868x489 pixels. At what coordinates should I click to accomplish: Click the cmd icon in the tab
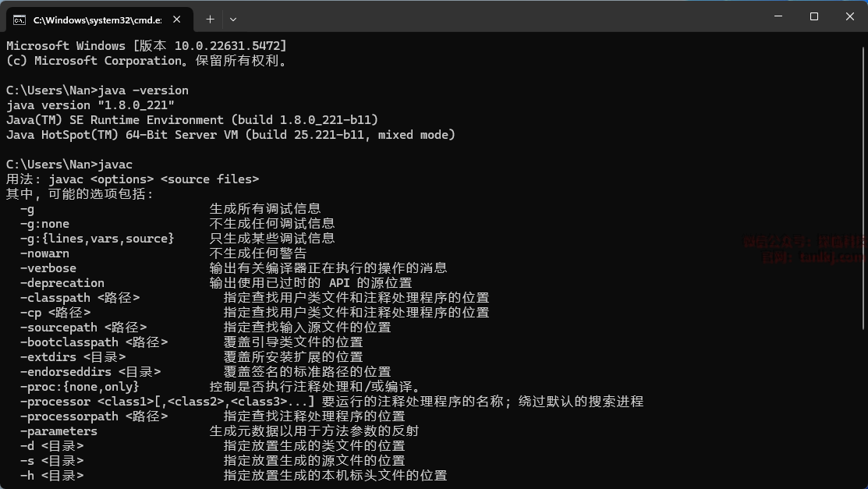coord(19,19)
